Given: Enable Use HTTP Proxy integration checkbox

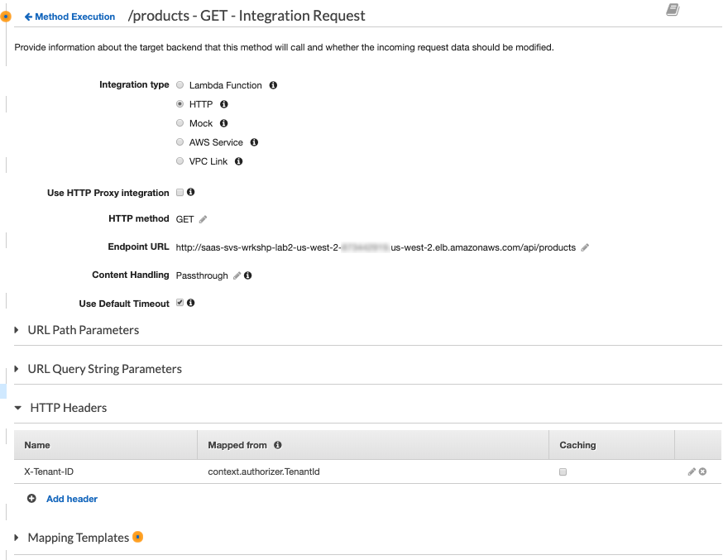Looking at the screenshot, I should coord(180,192).
